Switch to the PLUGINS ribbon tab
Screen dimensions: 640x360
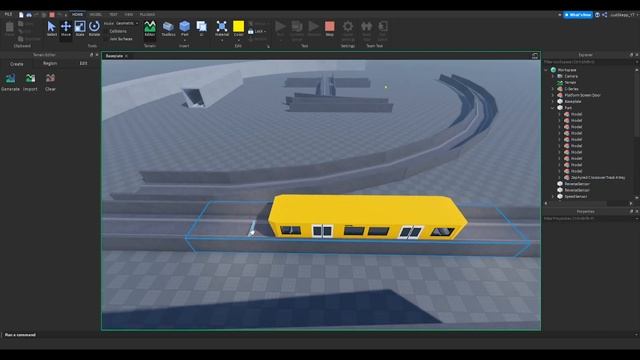point(147,14)
